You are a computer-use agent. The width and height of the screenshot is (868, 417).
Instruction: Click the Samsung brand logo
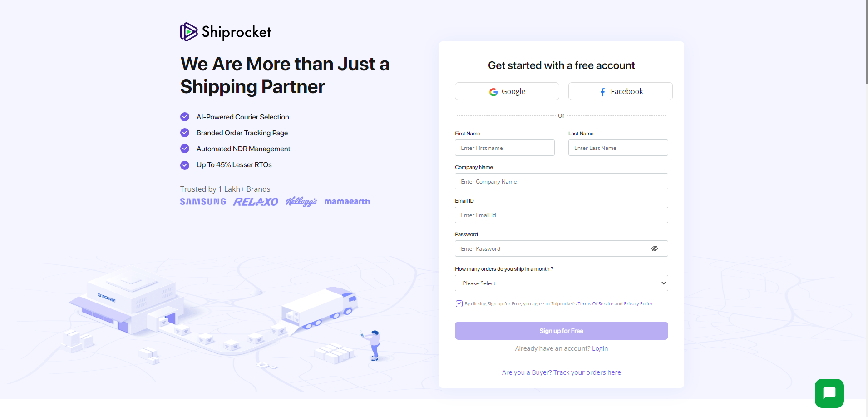[x=202, y=201]
